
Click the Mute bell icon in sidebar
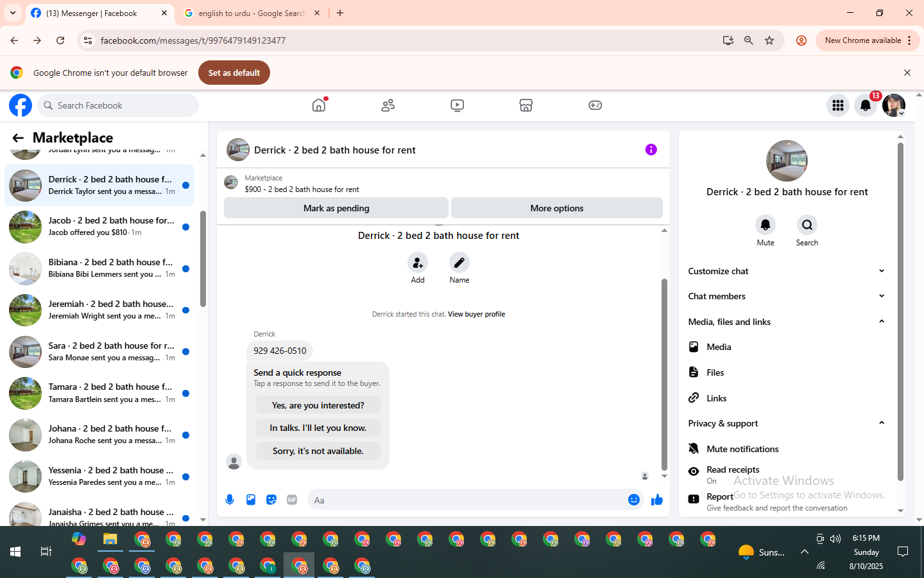766,225
